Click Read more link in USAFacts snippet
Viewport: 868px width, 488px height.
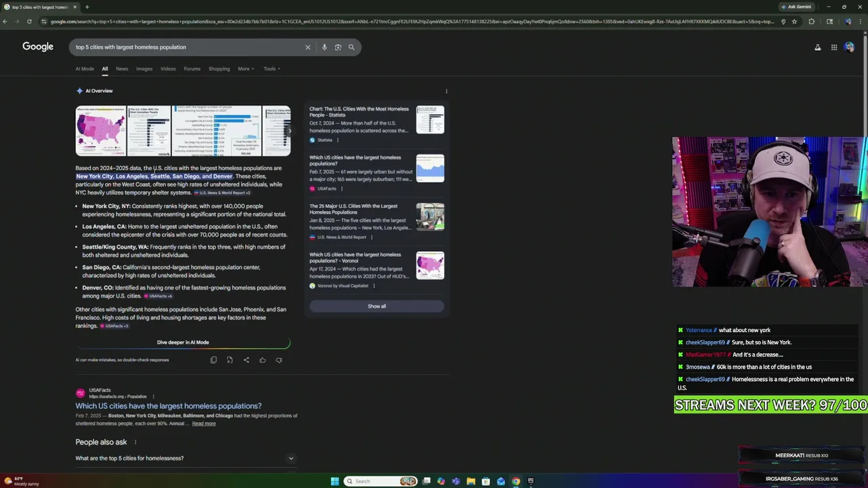203,424
